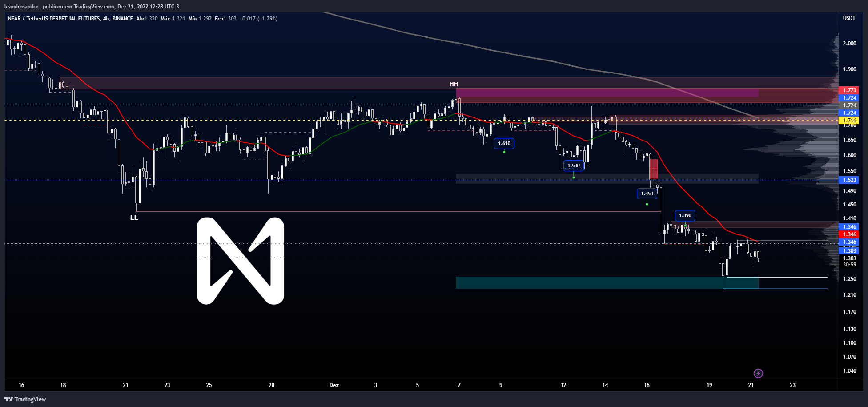Click the 1.250 price axis label
Image resolution: width=868 pixels, height=407 pixels.
849,279
